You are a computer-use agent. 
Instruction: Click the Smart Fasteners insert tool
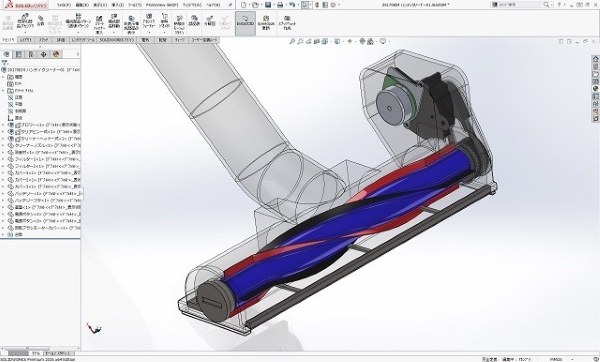[99, 25]
